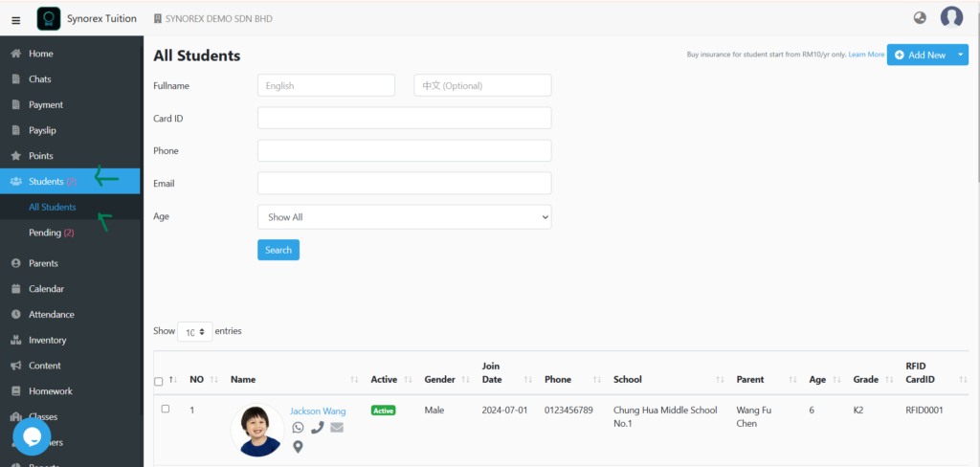Image resolution: width=980 pixels, height=467 pixels.
Task: Click the Home icon in sidebar
Action: click(x=16, y=54)
